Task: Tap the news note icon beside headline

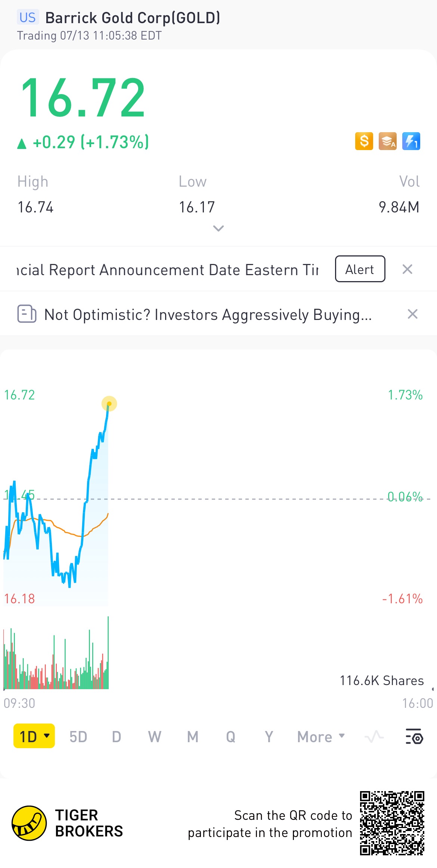Action: pyautogui.click(x=27, y=314)
